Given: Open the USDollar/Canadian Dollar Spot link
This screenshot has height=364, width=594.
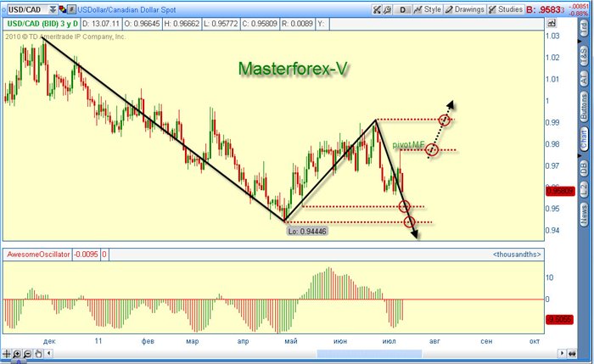Looking at the screenshot, I should [126, 10].
